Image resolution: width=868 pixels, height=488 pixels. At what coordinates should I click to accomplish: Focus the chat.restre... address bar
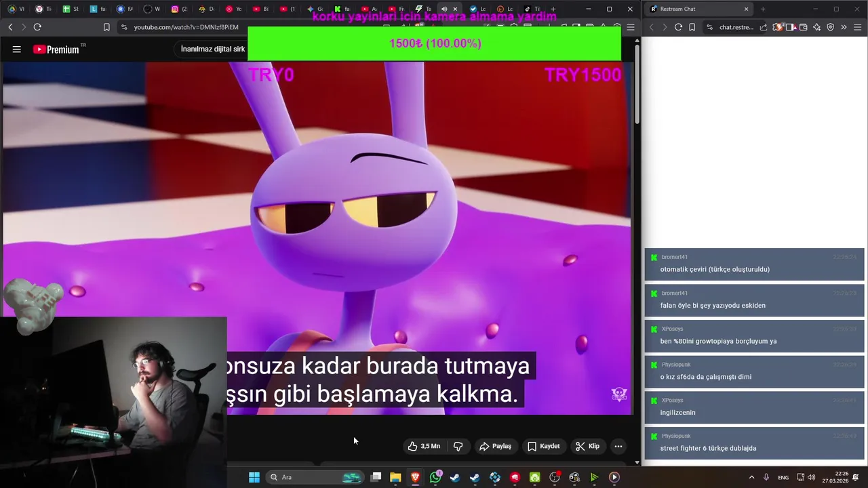736,27
